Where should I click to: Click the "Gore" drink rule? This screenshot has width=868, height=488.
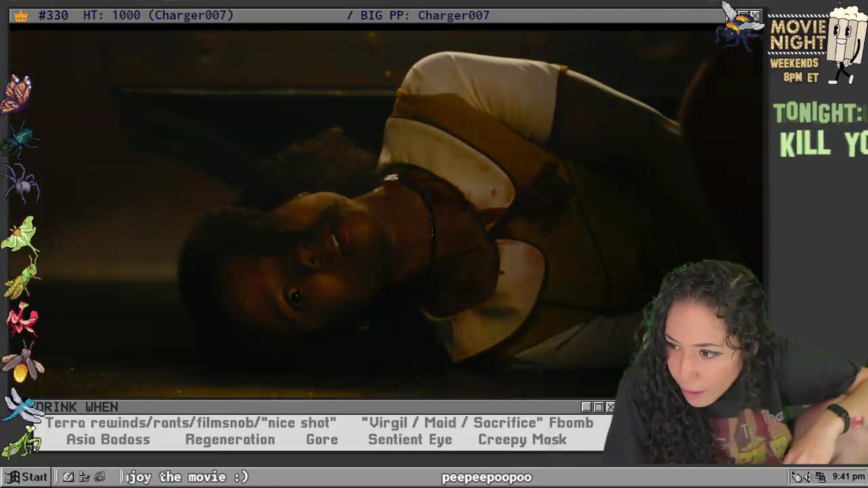point(322,440)
